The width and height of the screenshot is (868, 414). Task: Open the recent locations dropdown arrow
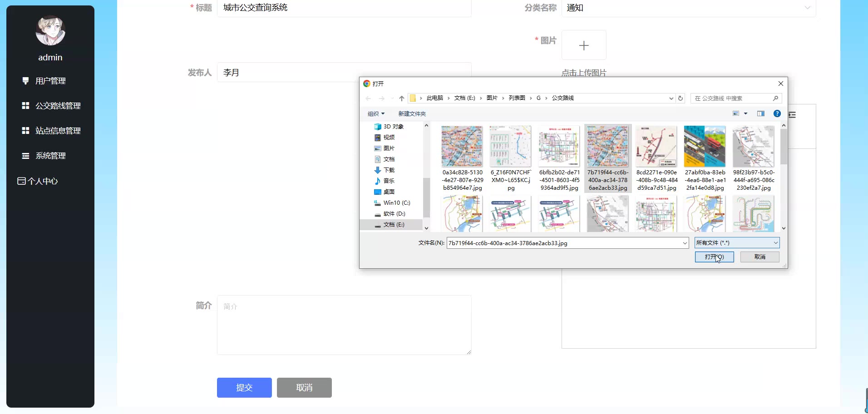pyautogui.click(x=392, y=98)
